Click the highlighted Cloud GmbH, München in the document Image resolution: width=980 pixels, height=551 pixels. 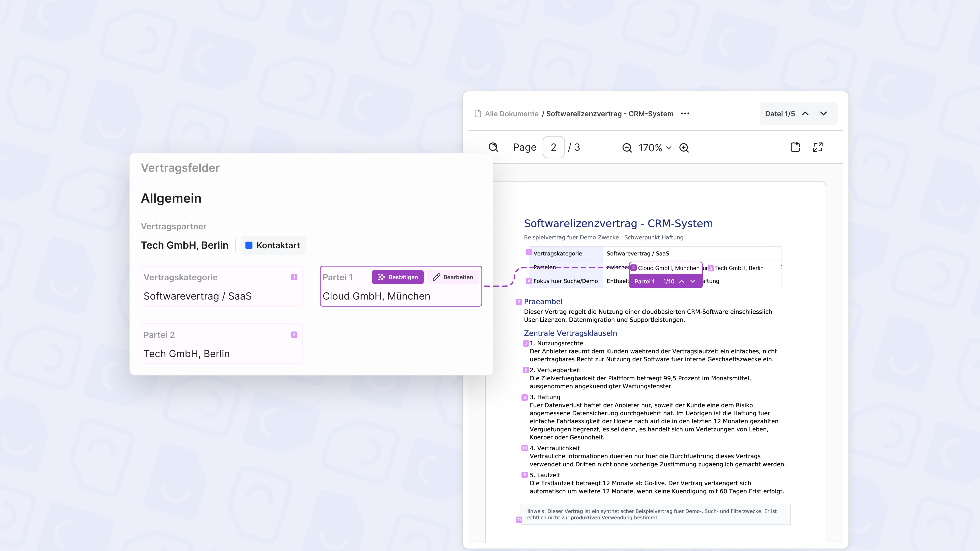pos(668,268)
